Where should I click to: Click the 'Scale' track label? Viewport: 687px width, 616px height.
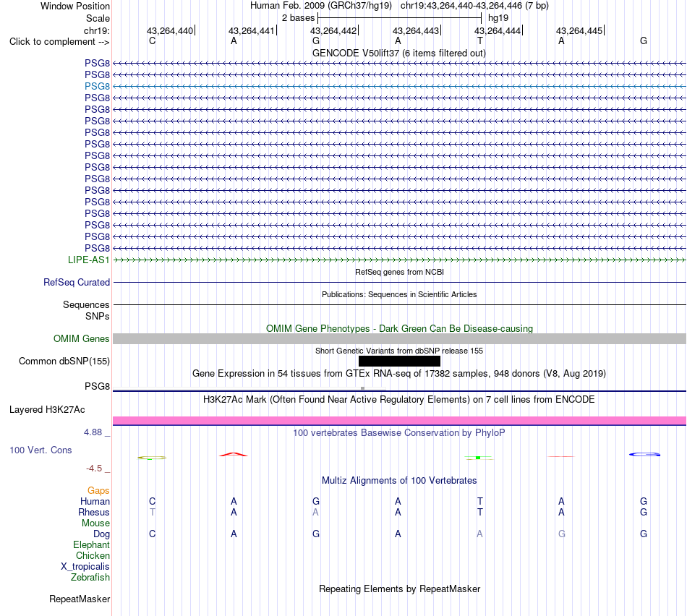click(x=98, y=18)
